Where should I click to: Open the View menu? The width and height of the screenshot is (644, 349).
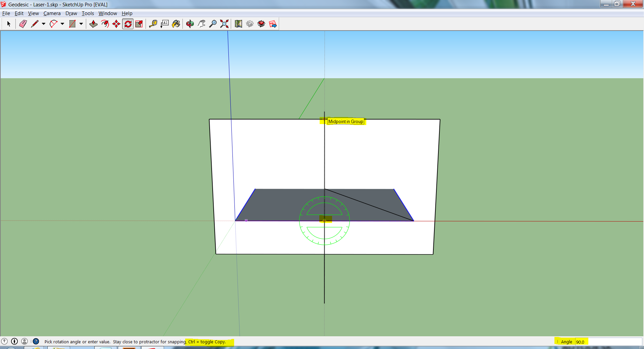click(x=34, y=13)
